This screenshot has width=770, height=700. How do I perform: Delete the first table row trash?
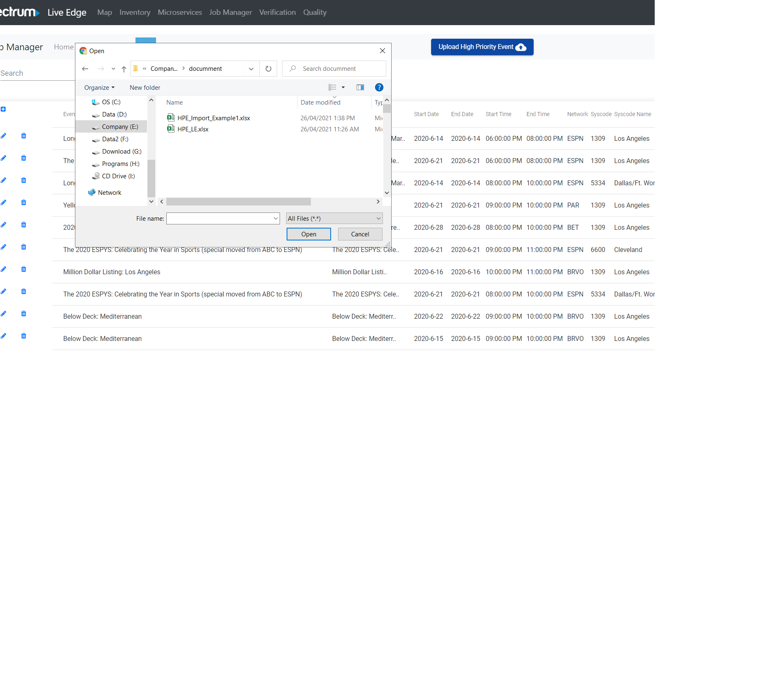(23, 136)
